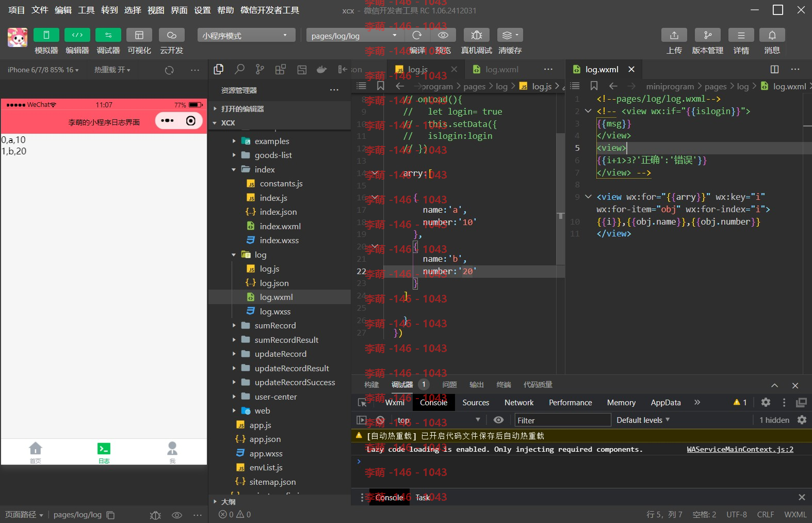This screenshot has height=523, width=812.
Task: Open the Docker whale icon
Action: coord(321,69)
